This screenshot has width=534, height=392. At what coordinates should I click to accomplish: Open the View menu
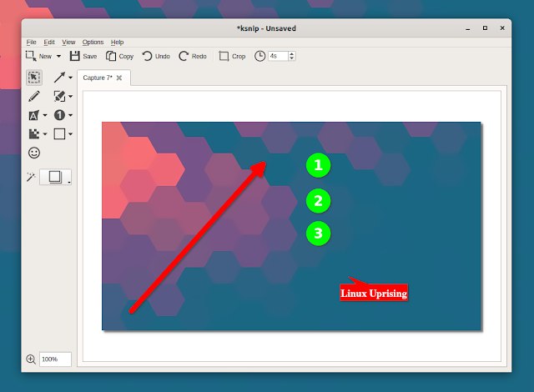pos(68,43)
